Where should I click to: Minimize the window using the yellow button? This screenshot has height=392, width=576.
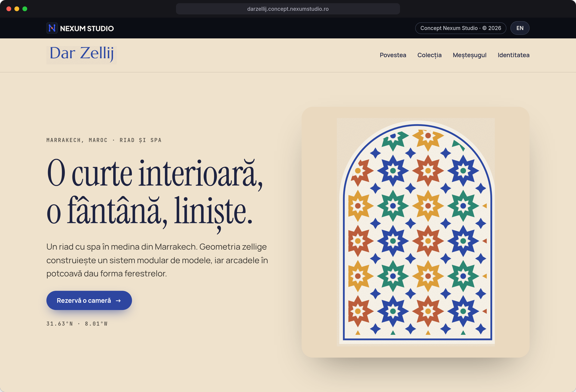17,9
